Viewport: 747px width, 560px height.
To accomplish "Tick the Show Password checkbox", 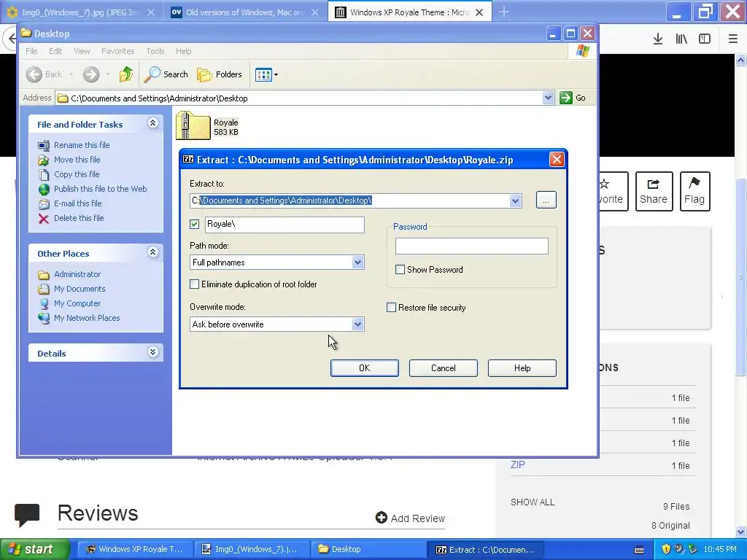I will pyautogui.click(x=400, y=270).
